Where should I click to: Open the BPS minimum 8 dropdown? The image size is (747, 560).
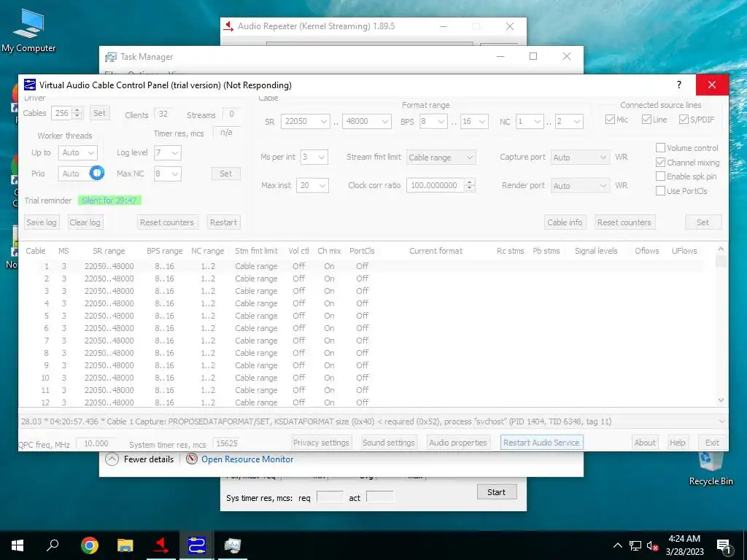[433, 122]
